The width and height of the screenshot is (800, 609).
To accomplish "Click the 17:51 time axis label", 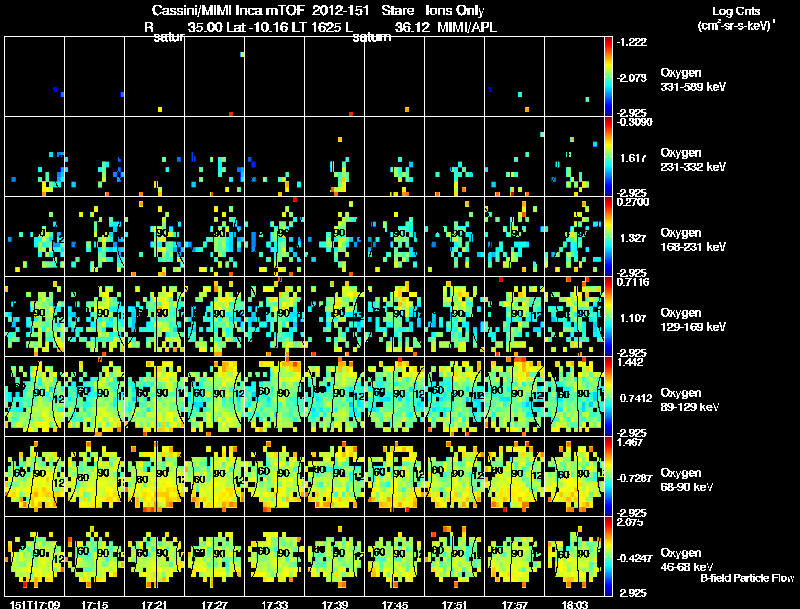I will [x=455, y=605].
